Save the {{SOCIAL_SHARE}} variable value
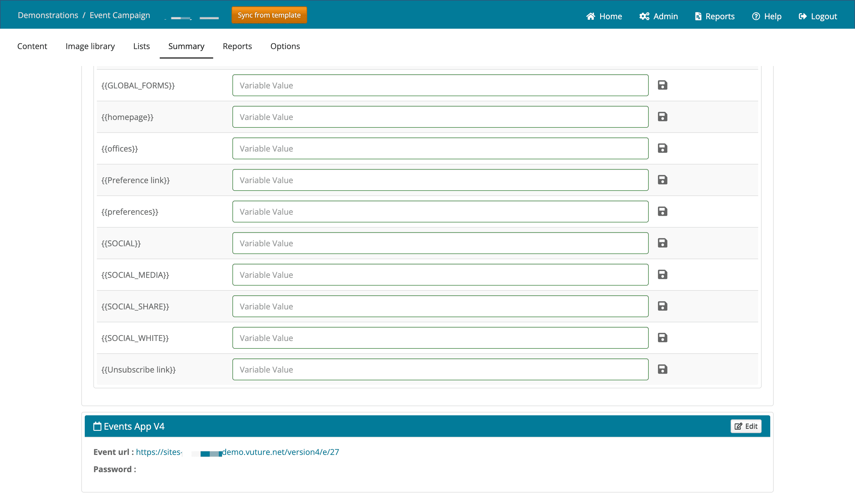This screenshot has height=504, width=855. click(x=662, y=306)
